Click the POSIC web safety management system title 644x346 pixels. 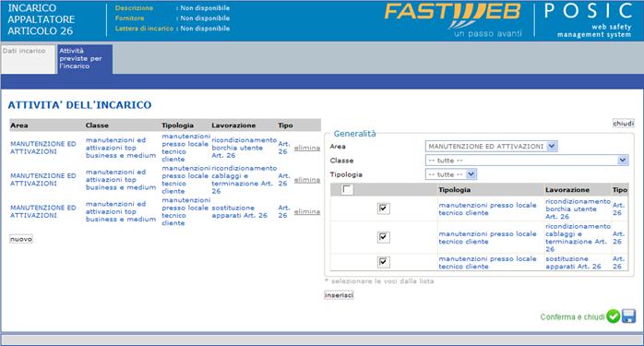click(x=588, y=19)
